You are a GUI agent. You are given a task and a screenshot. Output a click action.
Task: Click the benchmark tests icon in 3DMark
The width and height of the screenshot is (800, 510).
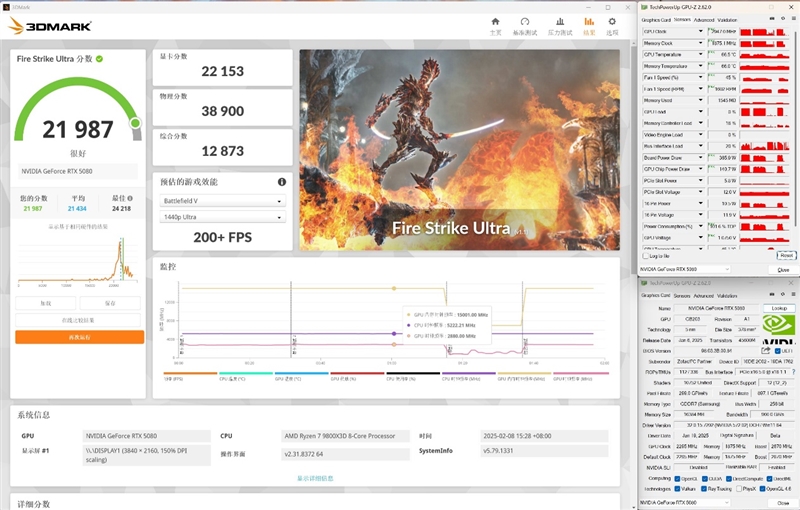pos(526,24)
